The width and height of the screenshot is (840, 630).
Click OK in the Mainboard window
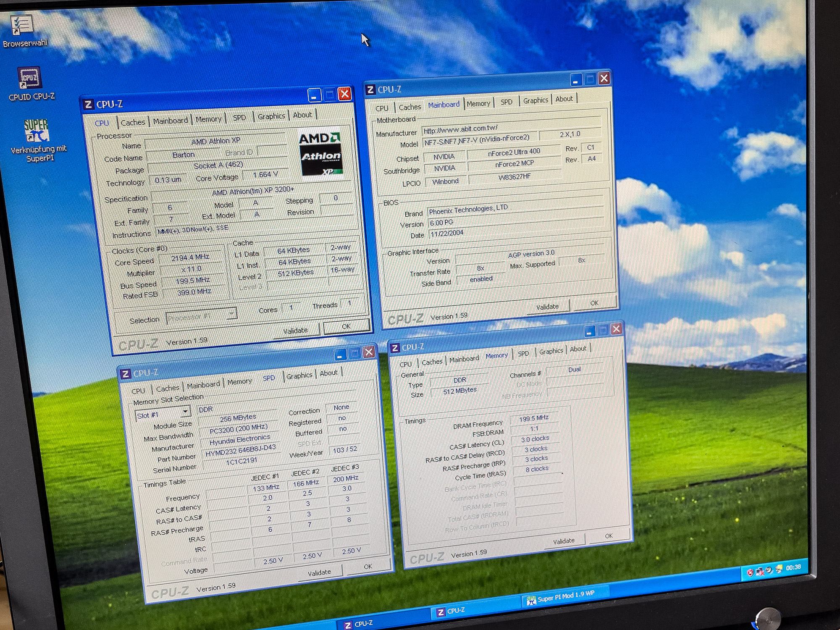click(x=594, y=303)
